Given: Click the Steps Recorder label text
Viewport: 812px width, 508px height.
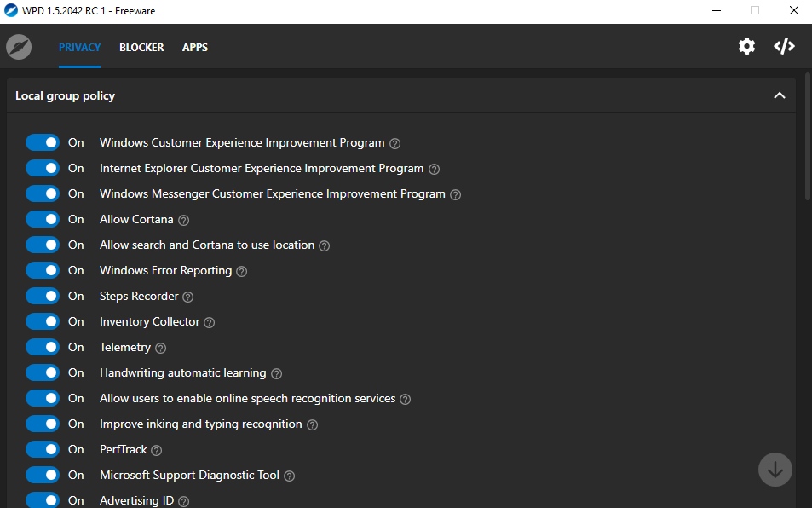Looking at the screenshot, I should pyautogui.click(x=139, y=296).
